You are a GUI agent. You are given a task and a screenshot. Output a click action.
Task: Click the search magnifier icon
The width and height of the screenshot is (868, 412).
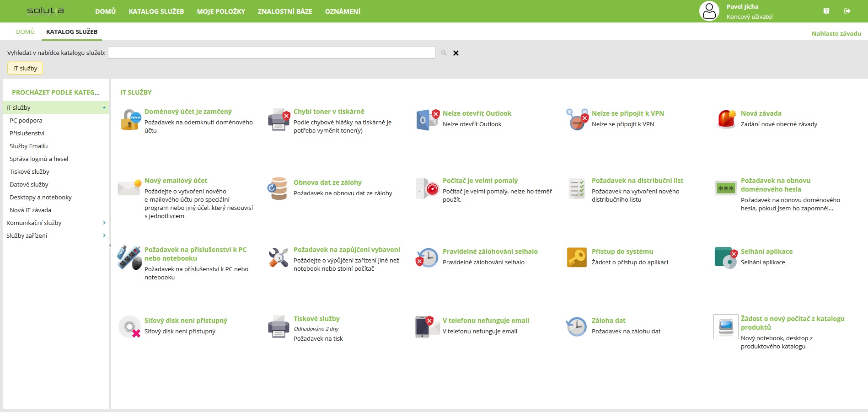(444, 53)
